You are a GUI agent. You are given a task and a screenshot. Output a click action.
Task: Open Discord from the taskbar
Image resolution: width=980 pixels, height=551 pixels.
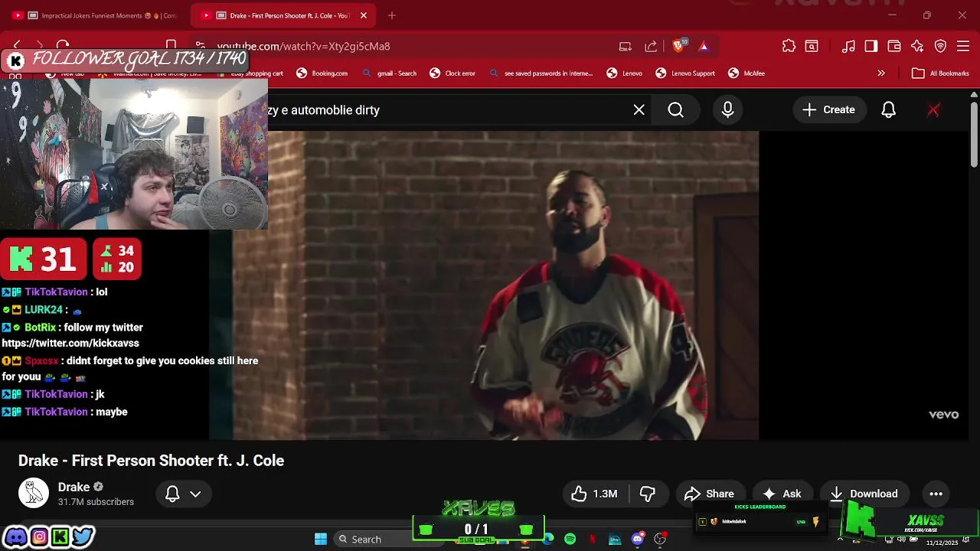pos(637,540)
